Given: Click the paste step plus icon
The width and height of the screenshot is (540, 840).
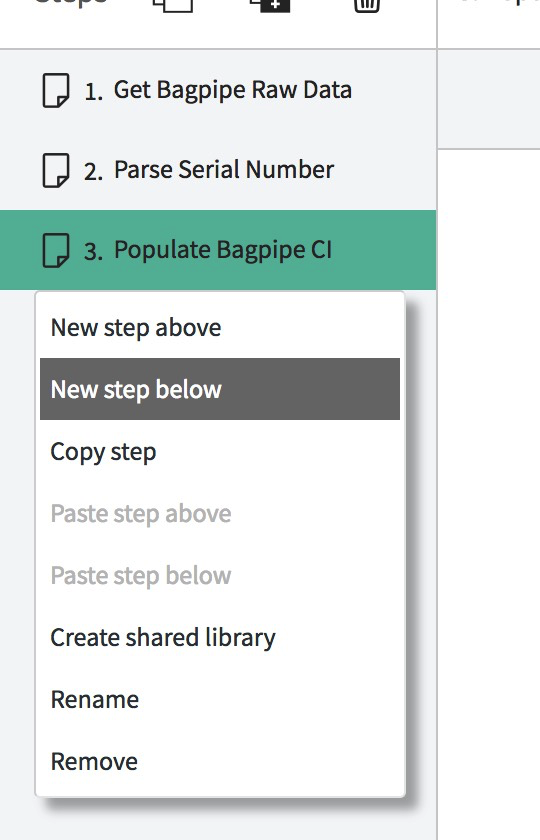Looking at the screenshot, I should click(x=270, y=5).
